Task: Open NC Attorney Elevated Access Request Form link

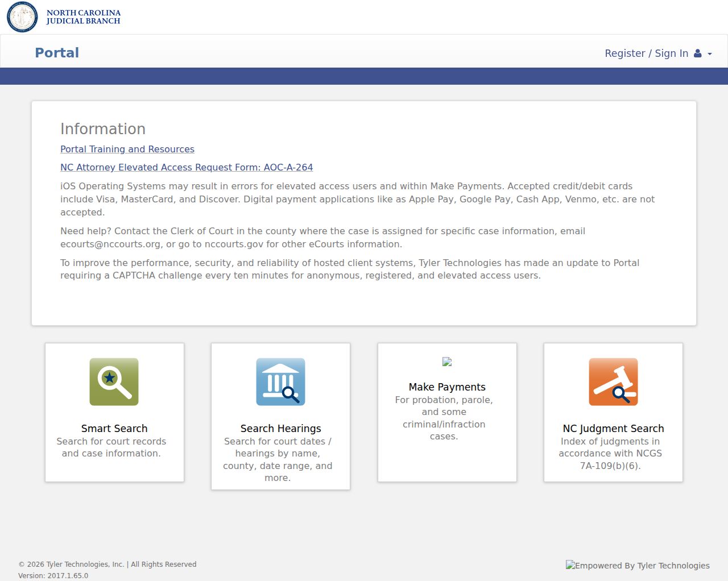Action: tap(187, 167)
